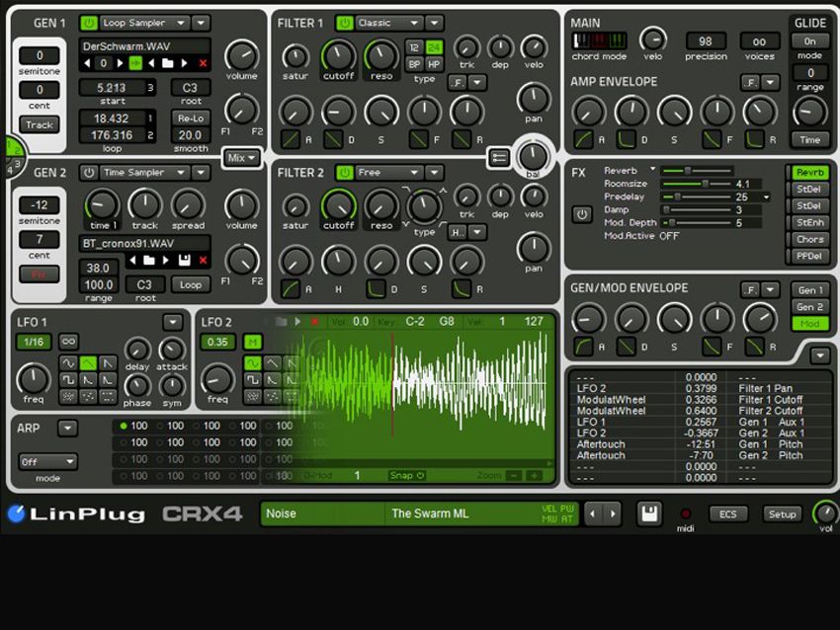Viewport: 840px width, 630px height.
Task: Click the save disk icon in GEN 2
Action: click(x=185, y=259)
